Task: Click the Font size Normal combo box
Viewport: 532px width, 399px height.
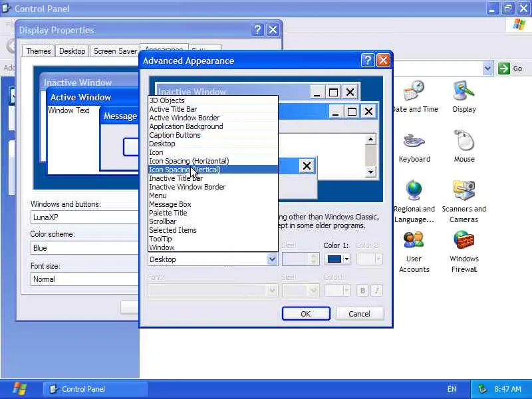Action: coord(84,279)
